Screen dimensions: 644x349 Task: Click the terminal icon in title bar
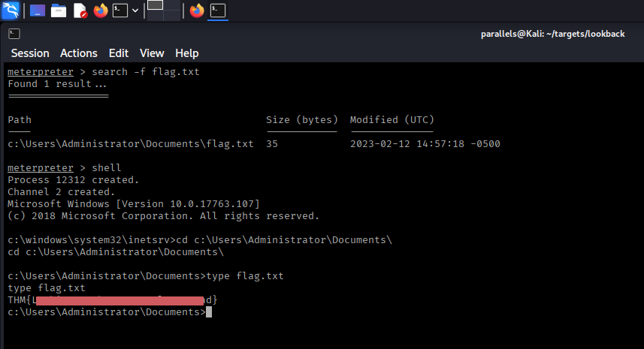pyautogui.click(x=14, y=34)
